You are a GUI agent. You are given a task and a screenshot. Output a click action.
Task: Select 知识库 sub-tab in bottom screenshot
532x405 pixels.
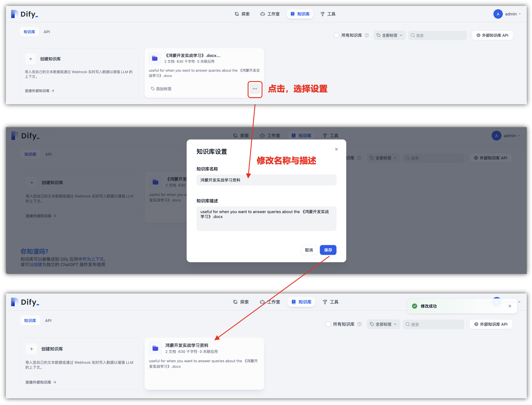click(30, 321)
